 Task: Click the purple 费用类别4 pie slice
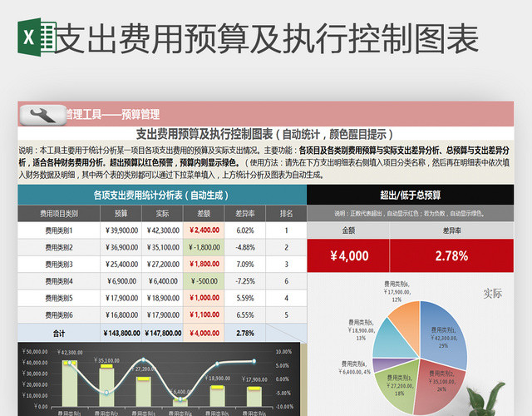coord(387,364)
